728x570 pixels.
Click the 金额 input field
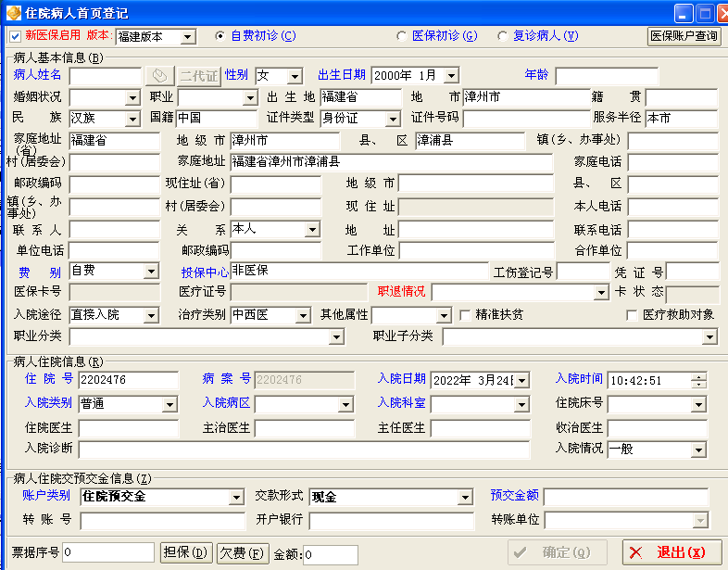click(330, 554)
